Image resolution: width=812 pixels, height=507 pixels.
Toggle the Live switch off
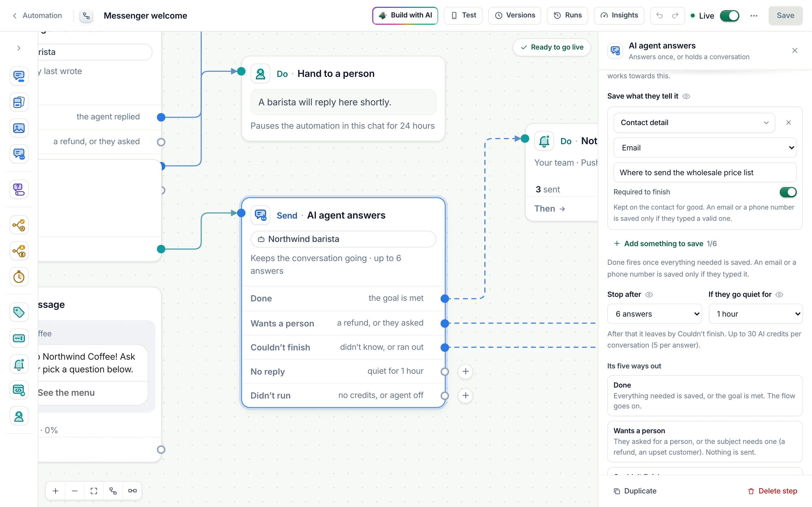point(729,16)
